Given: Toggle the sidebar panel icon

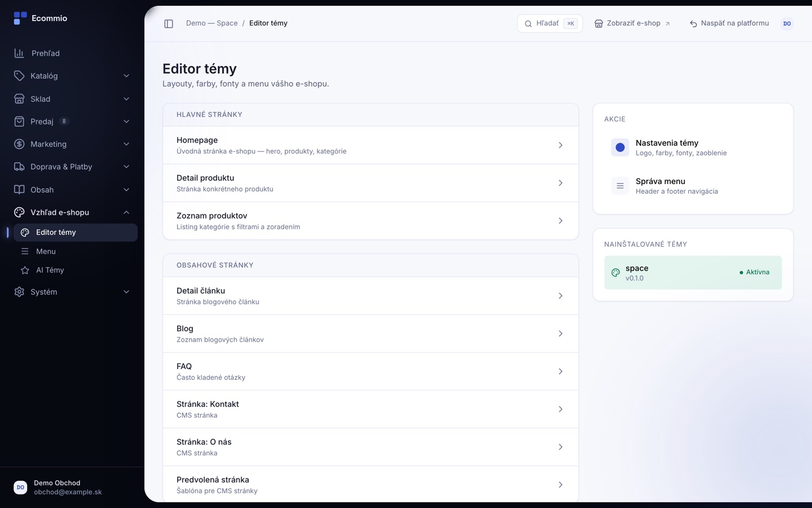Looking at the screenshot, I should 169,24.
